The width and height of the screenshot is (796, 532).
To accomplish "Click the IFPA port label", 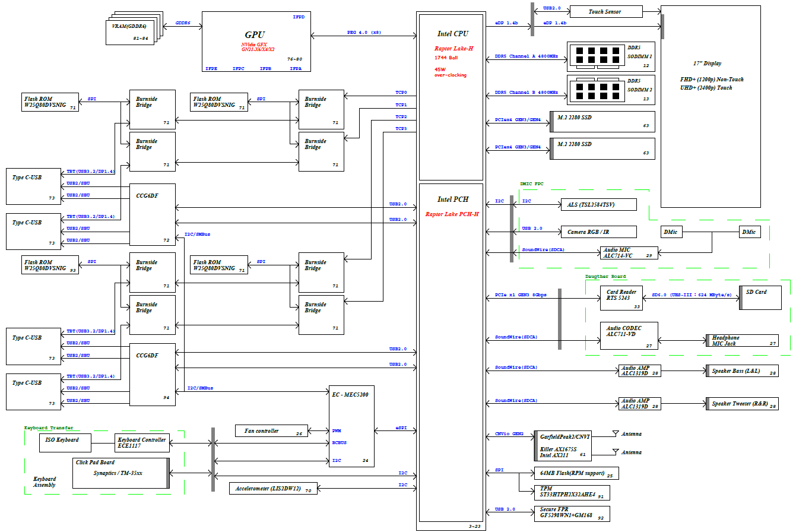I will pyautogui.click(x=295, y=68).
